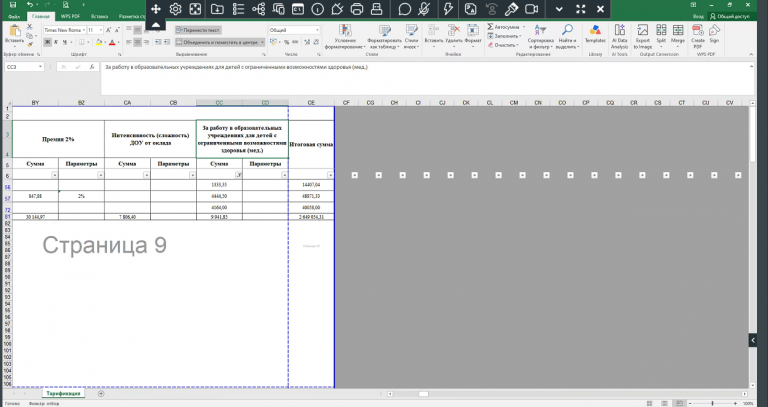
Task: Click lightning actions icon in remote toolbar
Action: tap(448, 9)
